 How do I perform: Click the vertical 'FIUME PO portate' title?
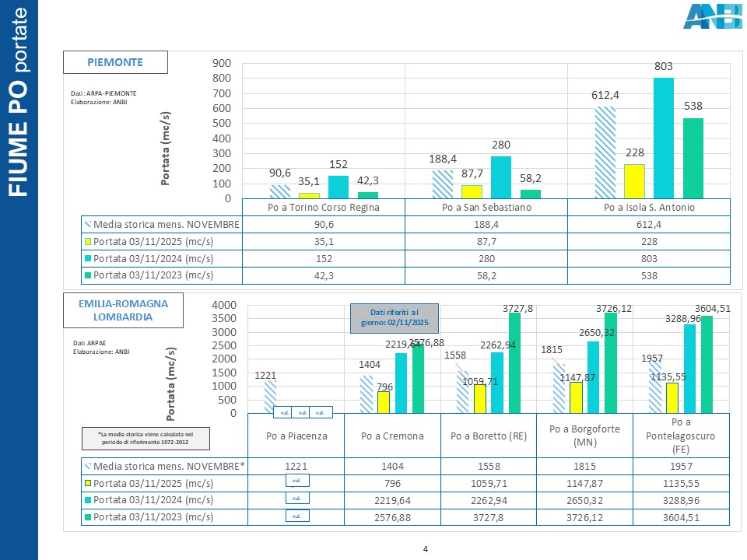[19, 101]
